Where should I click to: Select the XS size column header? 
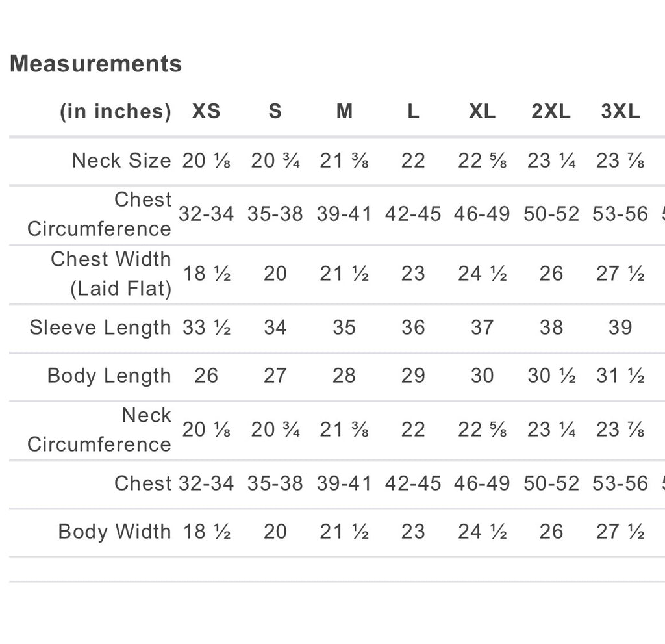coord(206,111)
